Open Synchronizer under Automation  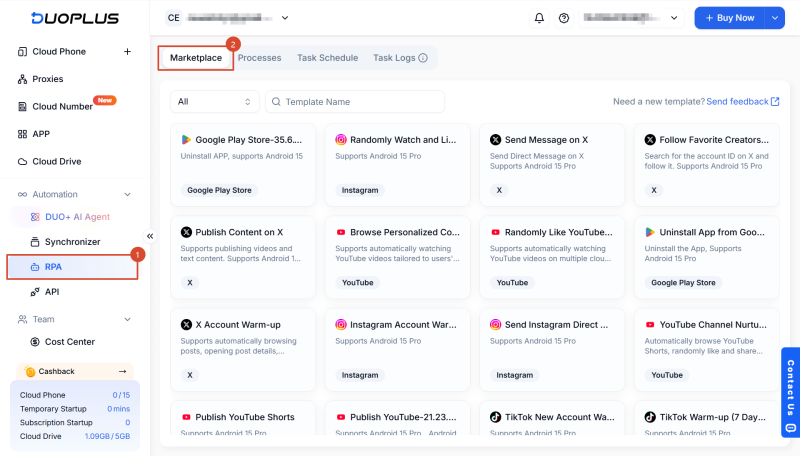click(71, 242)
